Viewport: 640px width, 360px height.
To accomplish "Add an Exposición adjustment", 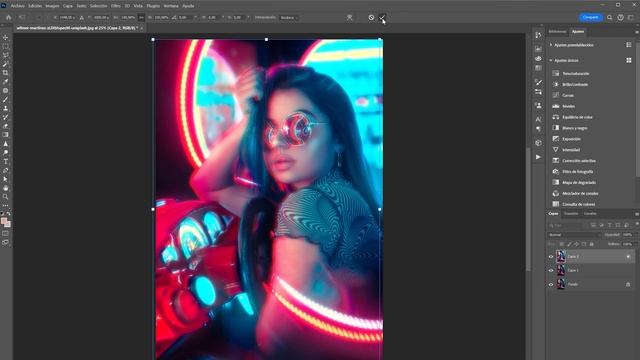I will tap(571, 139).
